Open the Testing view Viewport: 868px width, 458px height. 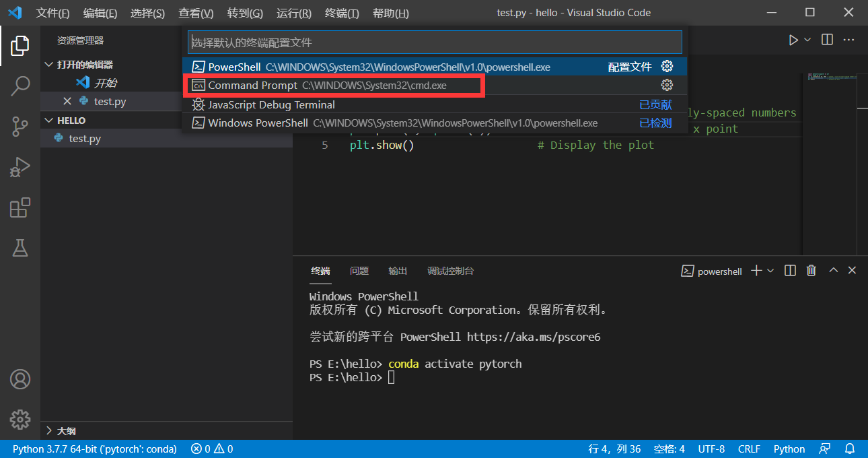point(20,248)
